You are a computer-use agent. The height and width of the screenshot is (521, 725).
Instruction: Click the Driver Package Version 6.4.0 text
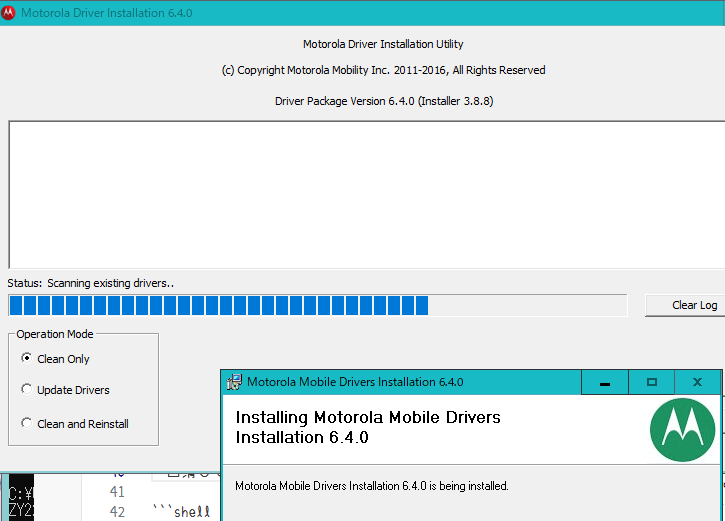[x=383, y=101]
